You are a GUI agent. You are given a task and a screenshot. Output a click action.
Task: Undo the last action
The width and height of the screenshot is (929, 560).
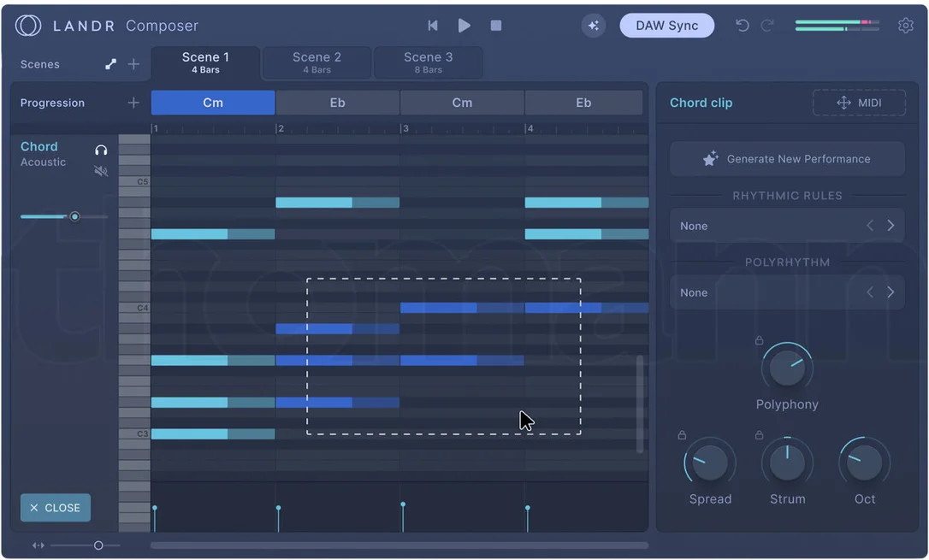[x=743, y=26]
